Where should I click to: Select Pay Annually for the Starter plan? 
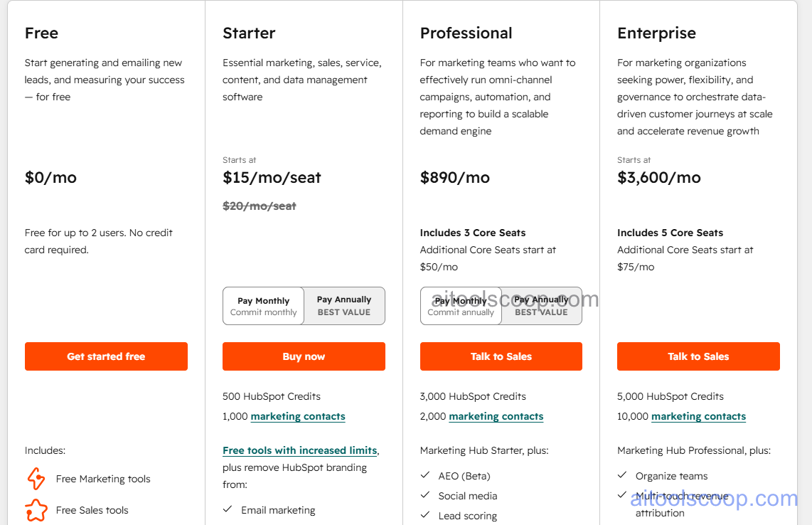(344, 305)
